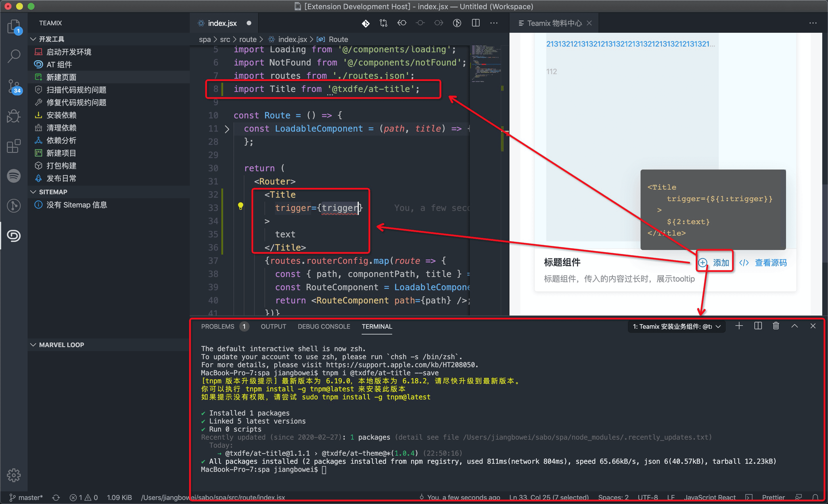
Task: Select 打包构建 item
Action: tap(109, 166)
